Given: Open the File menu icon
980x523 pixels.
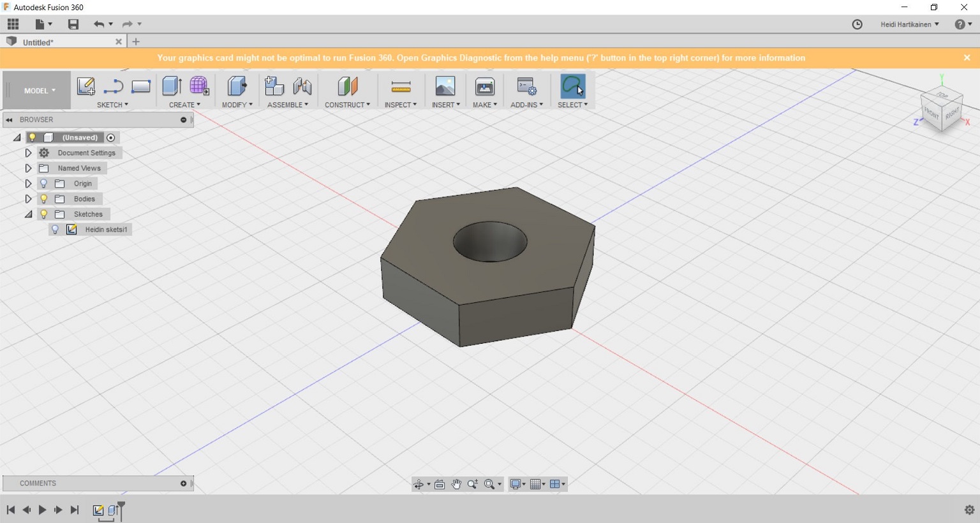Looking at the screenshot, I should (43, 24).
